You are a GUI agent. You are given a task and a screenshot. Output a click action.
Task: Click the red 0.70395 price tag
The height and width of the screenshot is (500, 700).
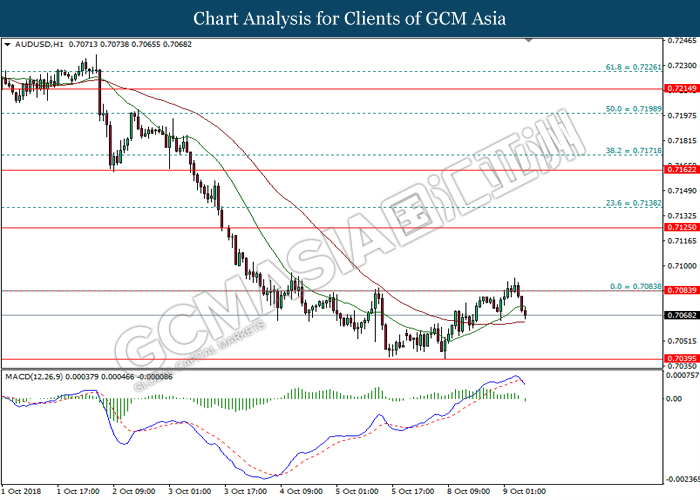(x=682, y=358)
